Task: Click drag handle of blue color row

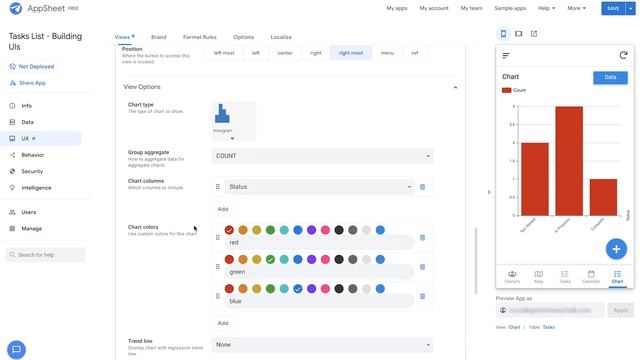Action: click(218, 296)
